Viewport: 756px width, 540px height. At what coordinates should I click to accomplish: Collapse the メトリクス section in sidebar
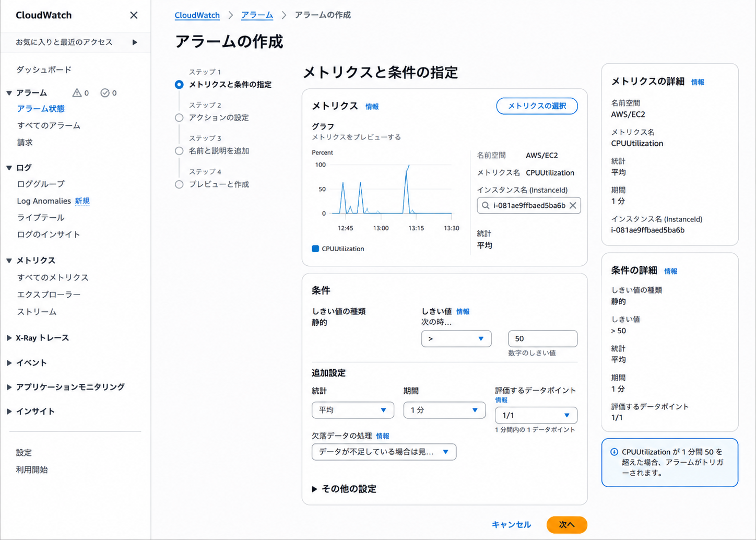(9, 261)
